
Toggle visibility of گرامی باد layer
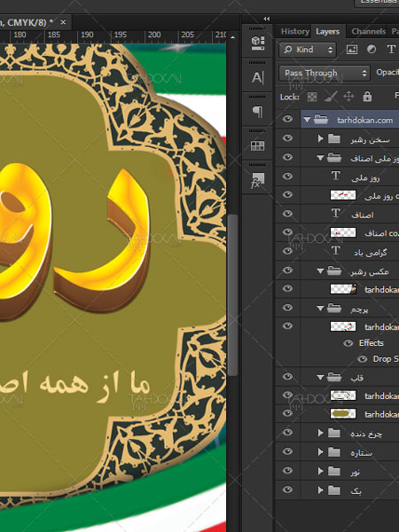click(287, 251)
